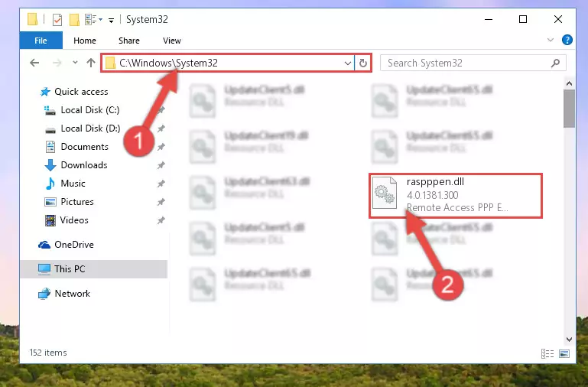Viewport: 588px width, 387px height.
Task: Open Local Disk (C:) in sidebar
Action: click(x=90, y=110)
